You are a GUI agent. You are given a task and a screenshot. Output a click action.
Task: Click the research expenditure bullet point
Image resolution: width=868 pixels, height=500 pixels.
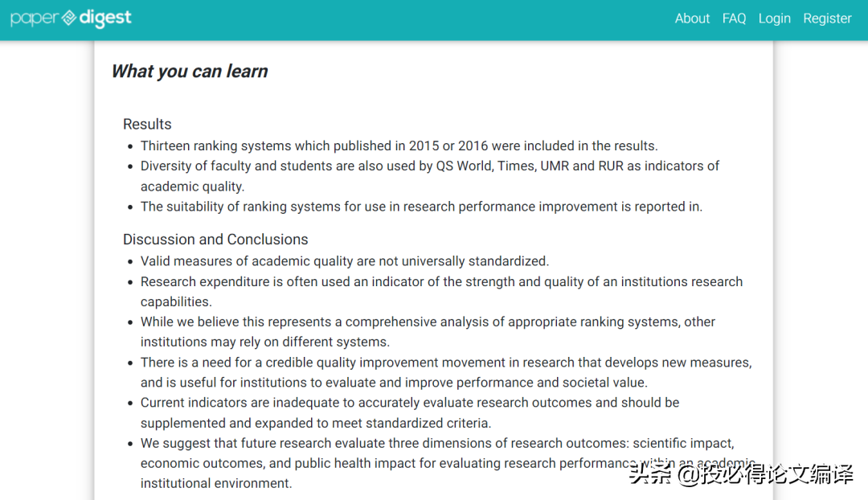click(440, 282)
